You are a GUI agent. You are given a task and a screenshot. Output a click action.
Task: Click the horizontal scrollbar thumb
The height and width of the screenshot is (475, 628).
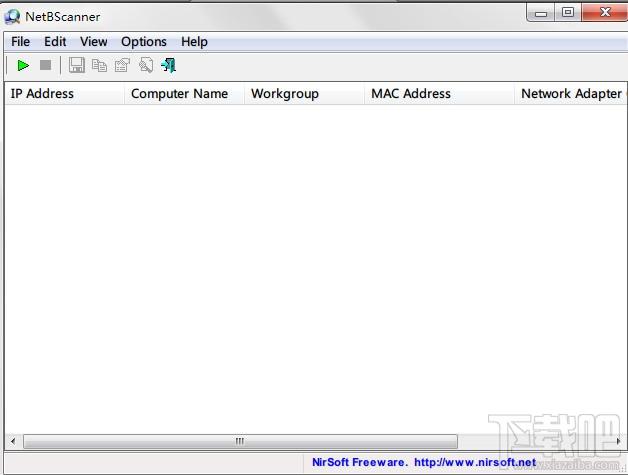coord(240,441)
